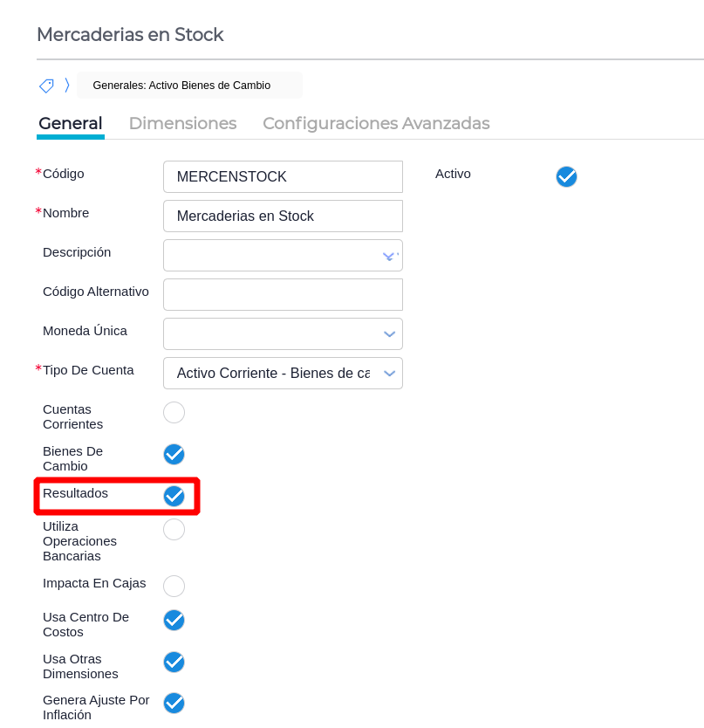Open Generales: Activo Bienes de Cambio breadcrumb
Viewport: 704px width, 728px height.
click(x=181, y=86)
